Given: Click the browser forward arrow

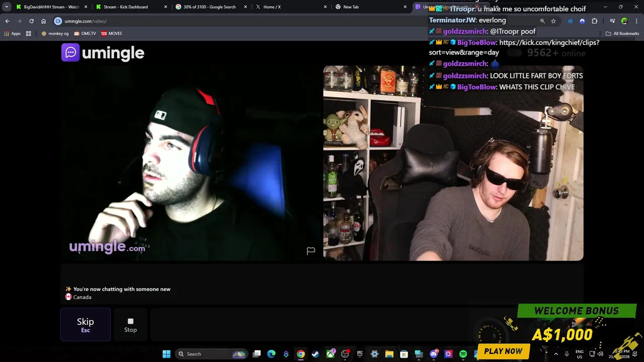Looking at the screenshot, I should [19, 21].
